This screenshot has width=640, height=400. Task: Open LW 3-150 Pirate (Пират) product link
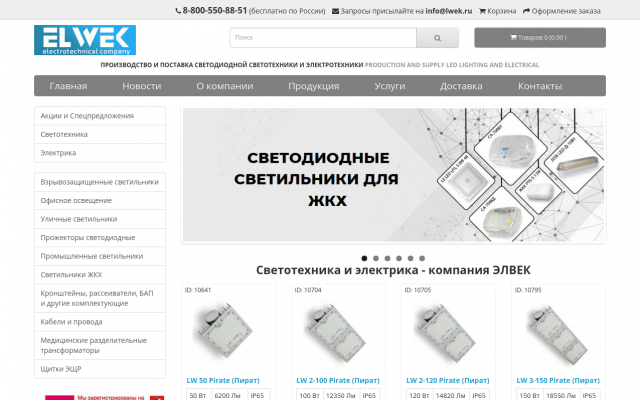[558, 380]
